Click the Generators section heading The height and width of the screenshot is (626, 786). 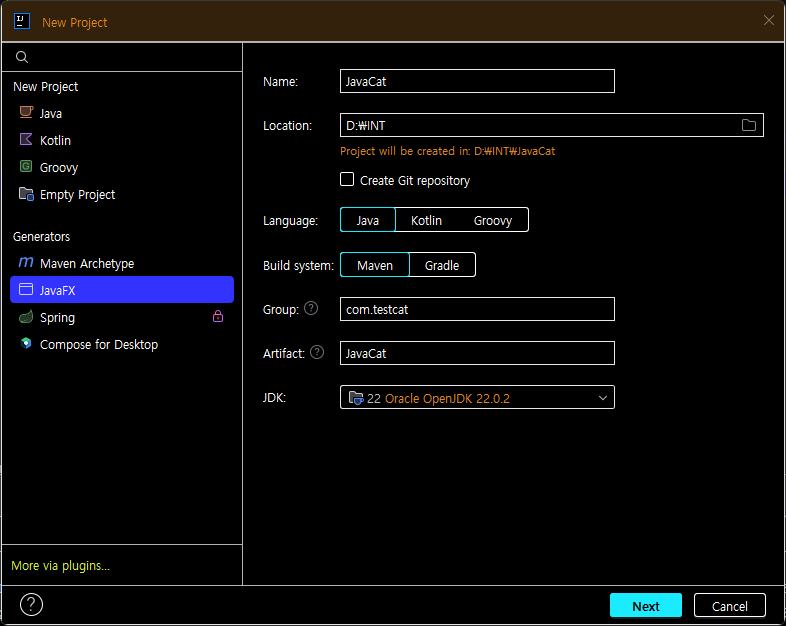coord(42,237)
